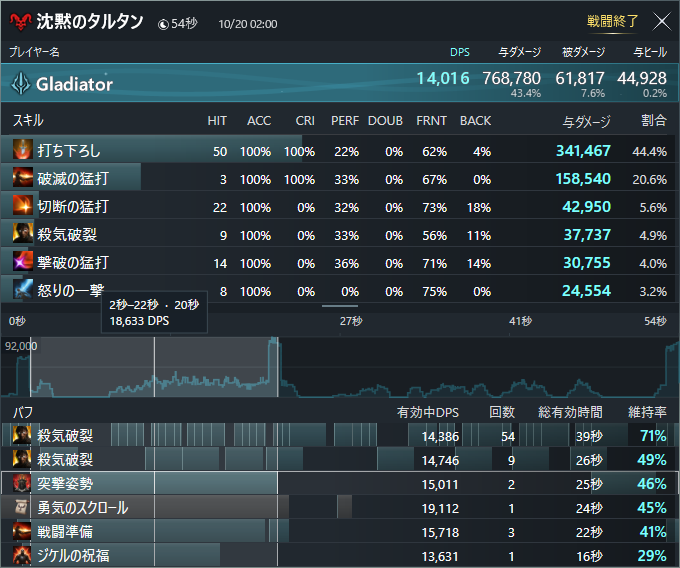Viewport: 680px width, 568px height.
Task: Click the 回数 column header
Action: (502, 412)
